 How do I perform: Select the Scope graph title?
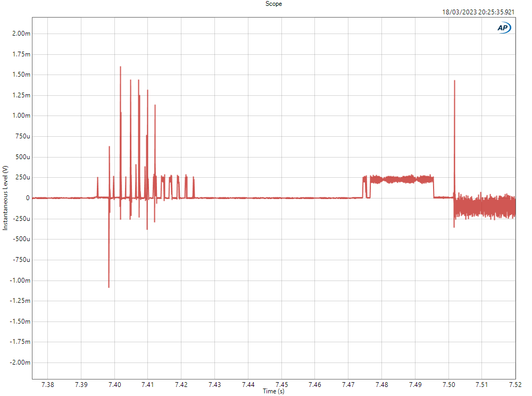click(x=273, y=4)
